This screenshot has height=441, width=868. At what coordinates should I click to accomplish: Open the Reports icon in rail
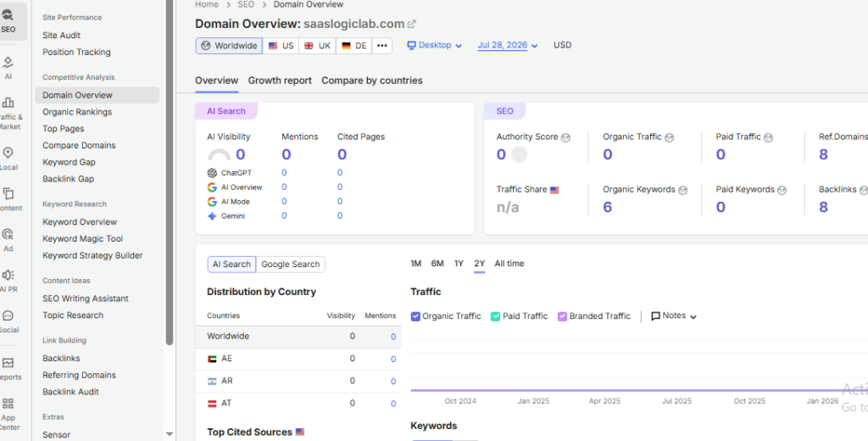coord(8,363)
